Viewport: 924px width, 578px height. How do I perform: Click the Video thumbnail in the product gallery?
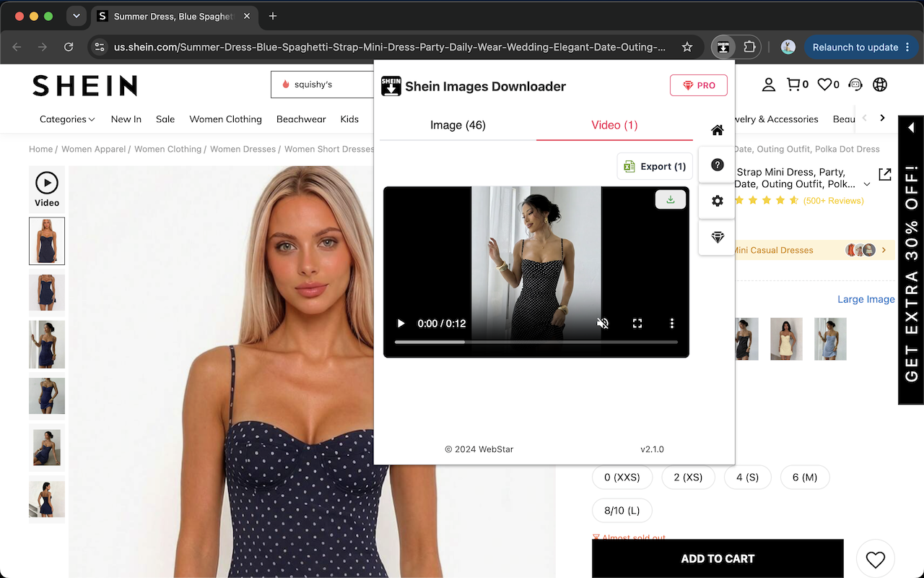pos(47,189)
